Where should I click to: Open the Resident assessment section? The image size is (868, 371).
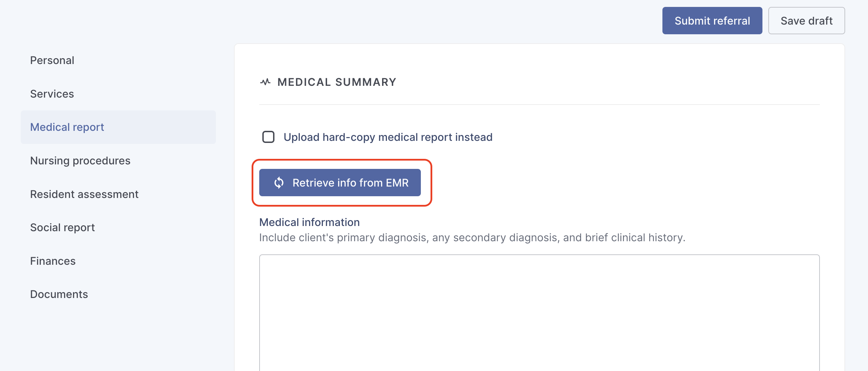click(84, 194)
